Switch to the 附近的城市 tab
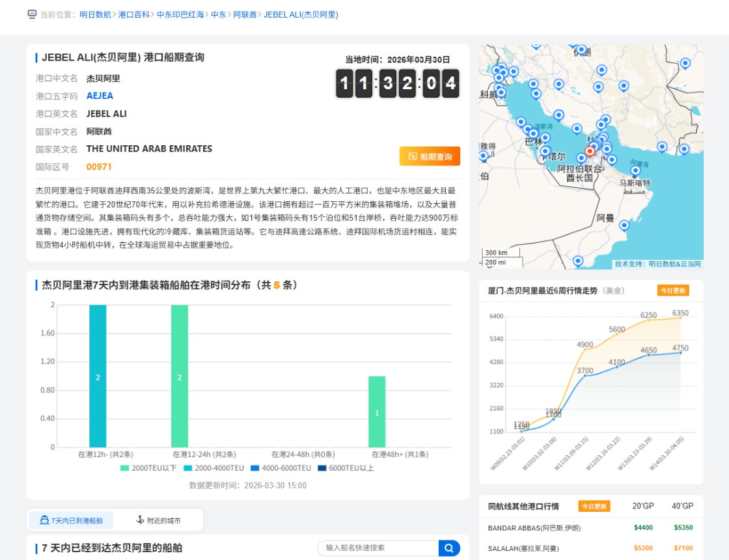This screenshot has height=560, width=729. point(158,520)
